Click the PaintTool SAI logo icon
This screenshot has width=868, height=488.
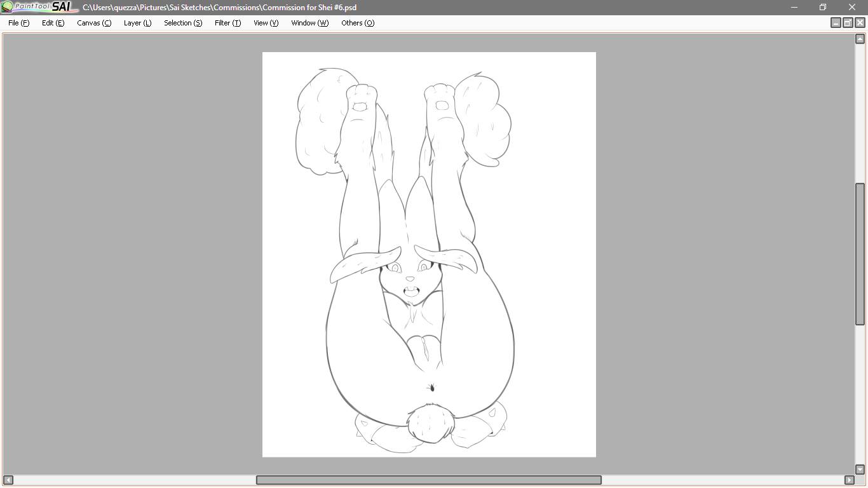tap(38, 7)
